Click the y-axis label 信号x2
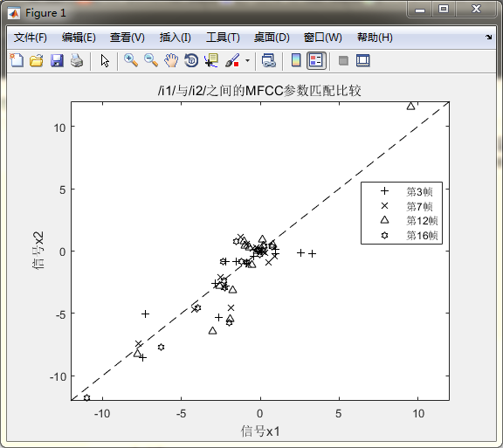The image size is (503, 448). point(38,251)
